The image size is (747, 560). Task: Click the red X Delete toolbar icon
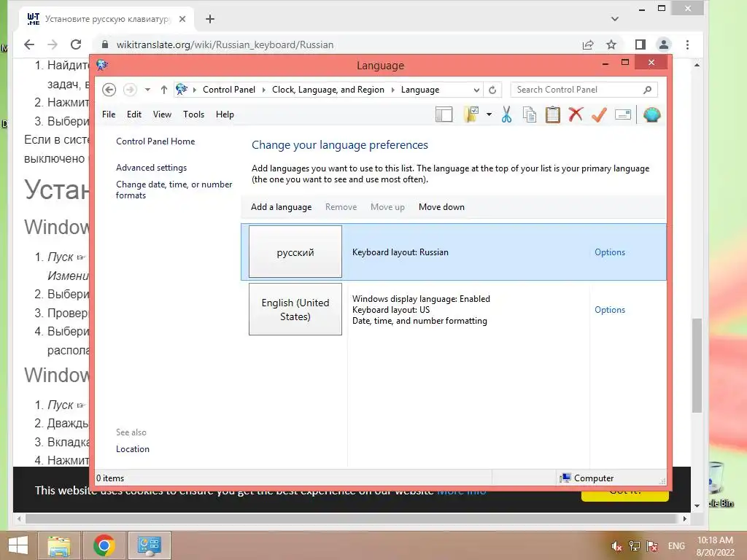coord(576,114)
